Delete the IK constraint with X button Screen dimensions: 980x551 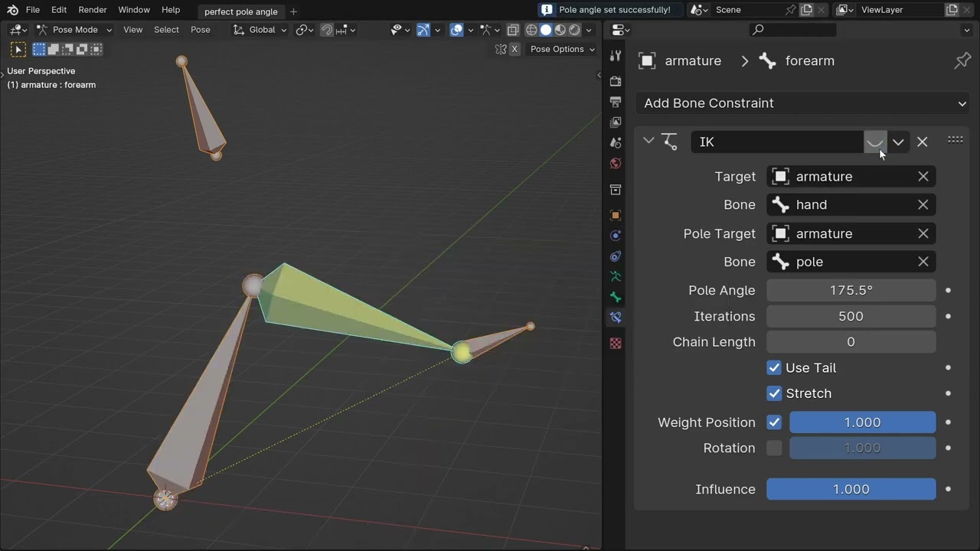pos(922,142)
